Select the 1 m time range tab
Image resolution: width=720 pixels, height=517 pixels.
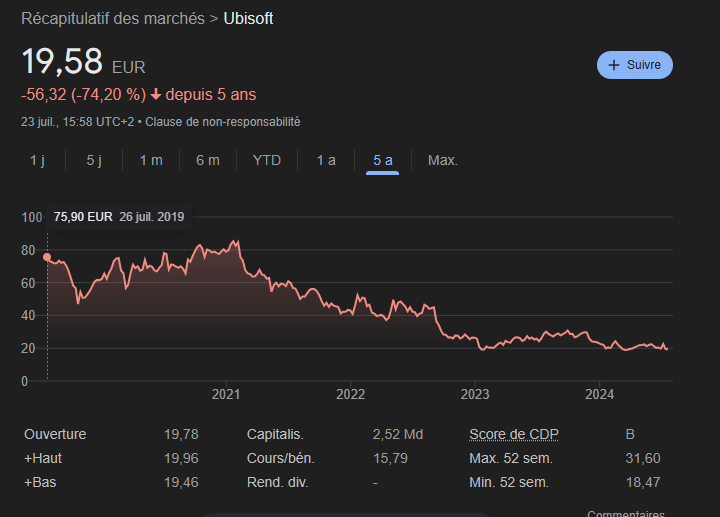click(x=151, y=160)
